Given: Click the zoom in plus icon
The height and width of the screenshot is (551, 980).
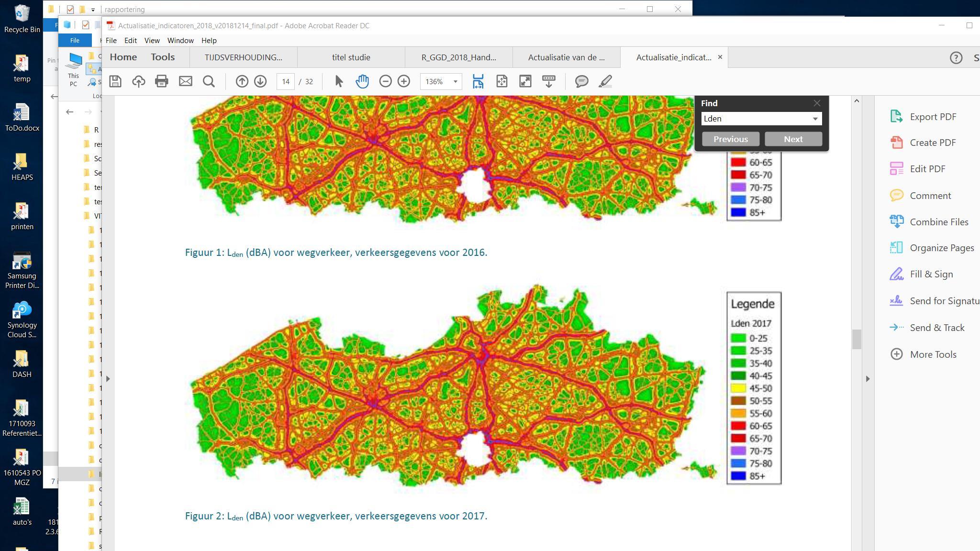Looking at the screenshot, I should [404, 81].
